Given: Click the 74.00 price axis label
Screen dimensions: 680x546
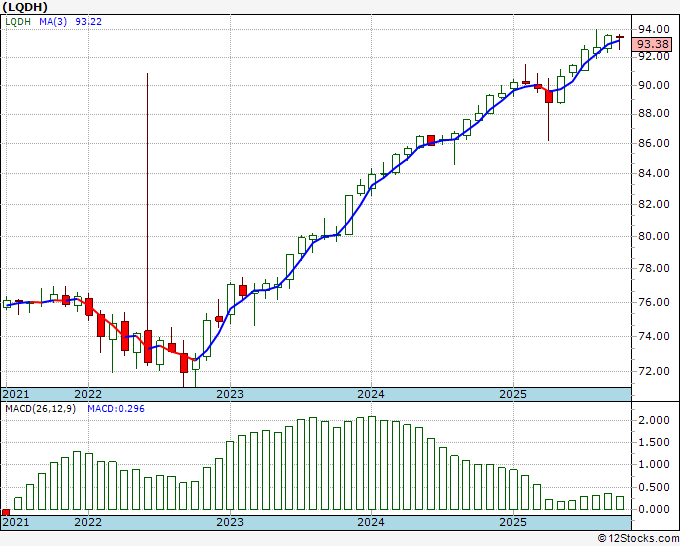Looking at the screenshot, I should click(x=654, y=336).
